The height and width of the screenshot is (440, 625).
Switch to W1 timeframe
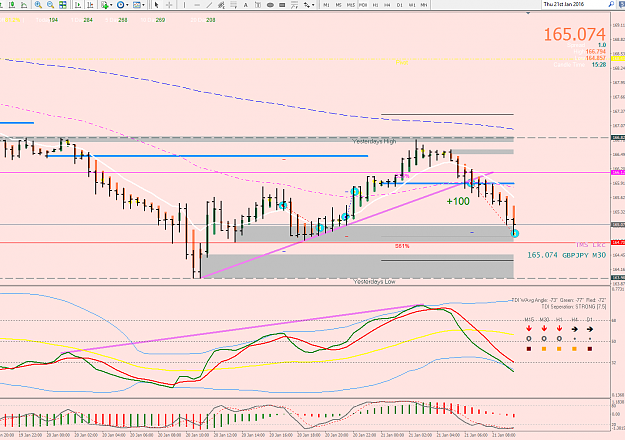click(x=412, y=5)
